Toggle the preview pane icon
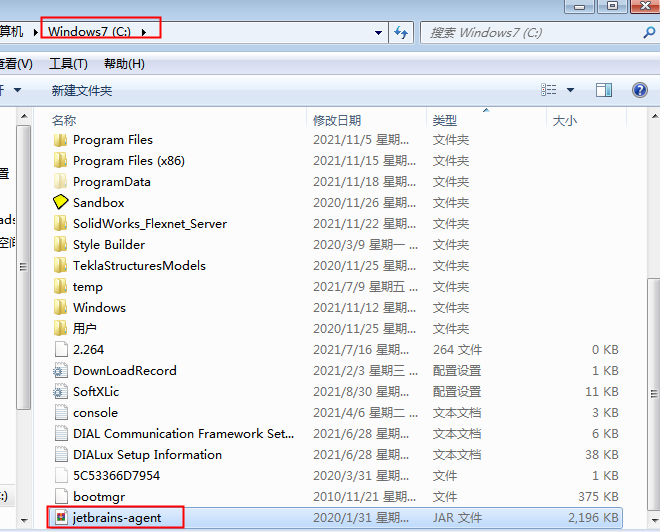 [604, 90]
